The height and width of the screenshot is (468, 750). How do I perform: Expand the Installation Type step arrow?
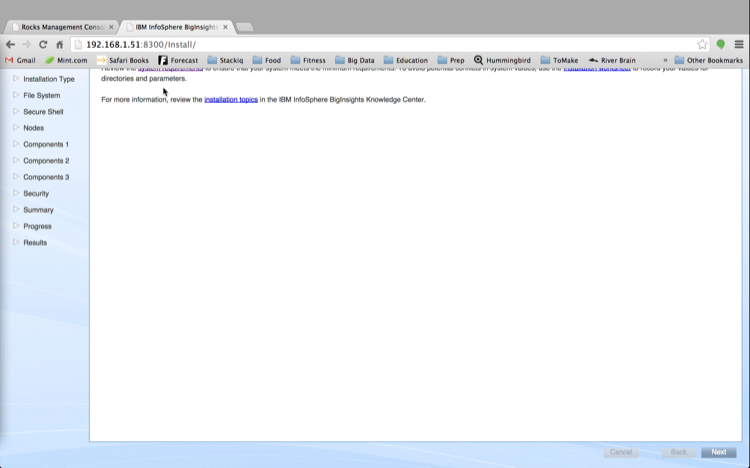click(16, 78)
